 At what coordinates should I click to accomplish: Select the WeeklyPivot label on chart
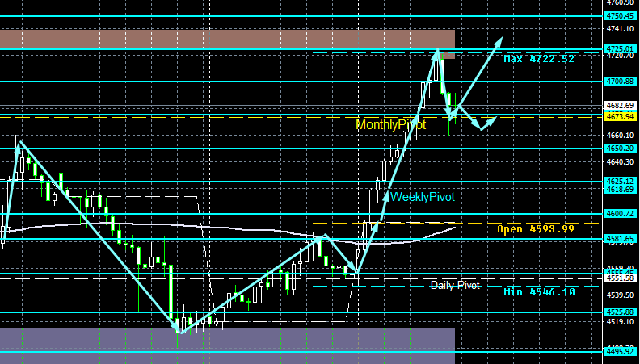423,197
